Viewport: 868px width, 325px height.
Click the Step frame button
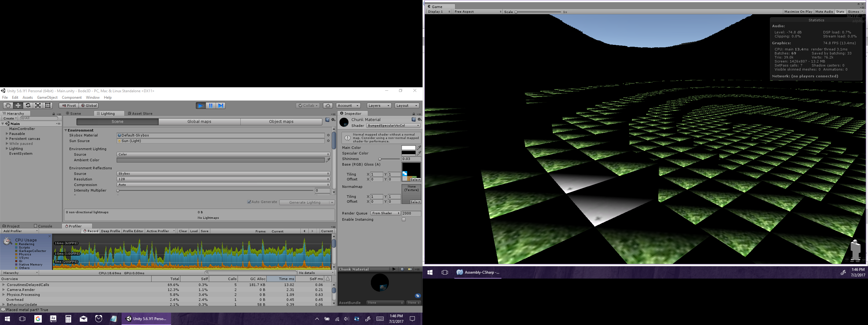pos(220,106)
